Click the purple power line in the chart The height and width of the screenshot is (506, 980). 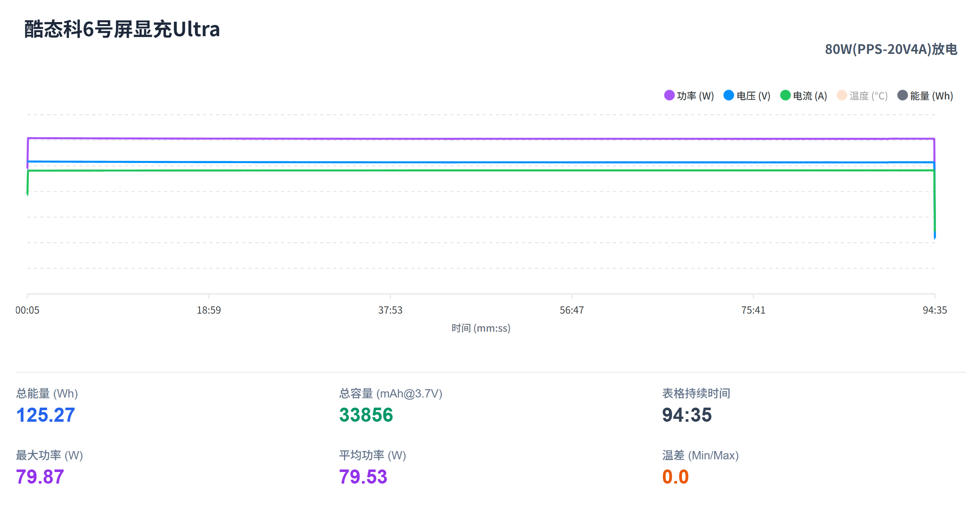point(481,139)
